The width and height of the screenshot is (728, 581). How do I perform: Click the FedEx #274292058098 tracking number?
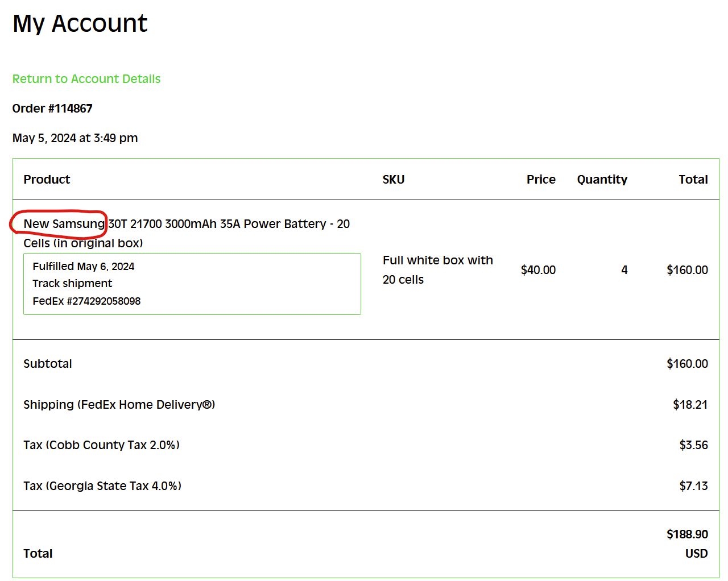[x=86, y=301]
